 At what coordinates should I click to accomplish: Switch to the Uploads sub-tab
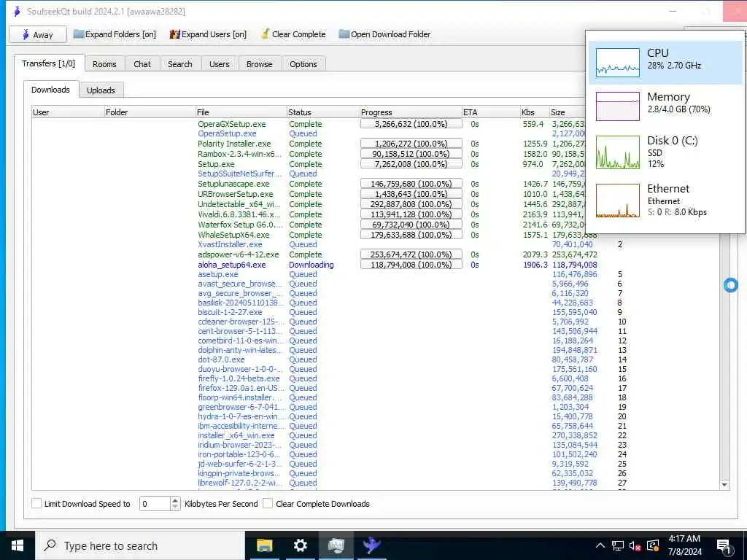pyautogui.click(x=101, y=90)
